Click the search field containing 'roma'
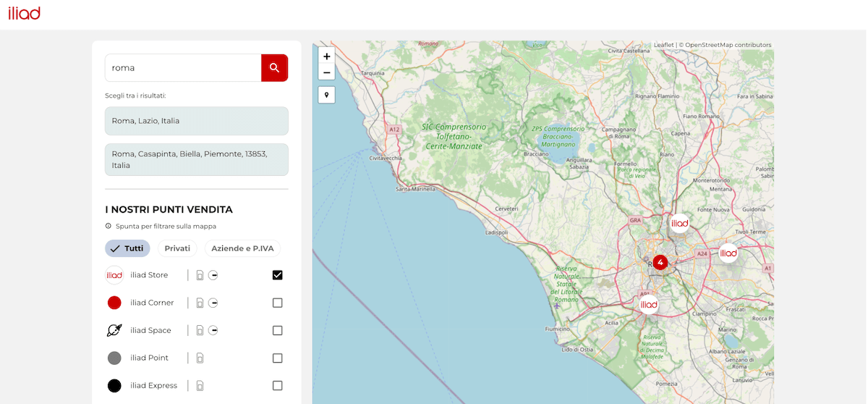 tap(183, 68)
